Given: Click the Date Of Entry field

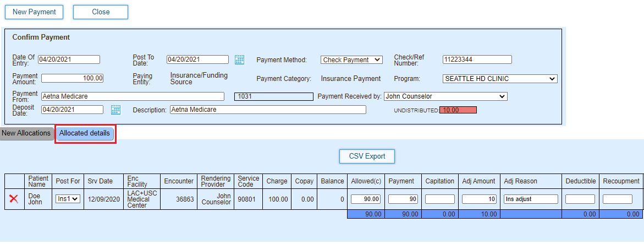Looking at the screenshot, I should [x=68, y=59].
